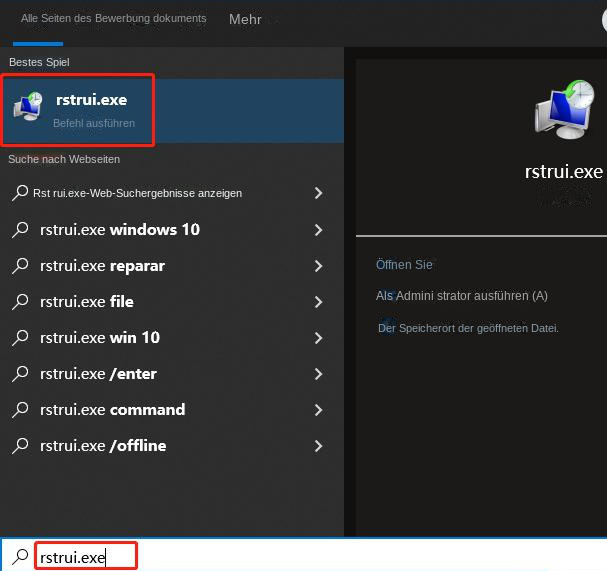Click the large System Restore icon in preview
This screenshot has width=607, height=571.
click(564, 110)
